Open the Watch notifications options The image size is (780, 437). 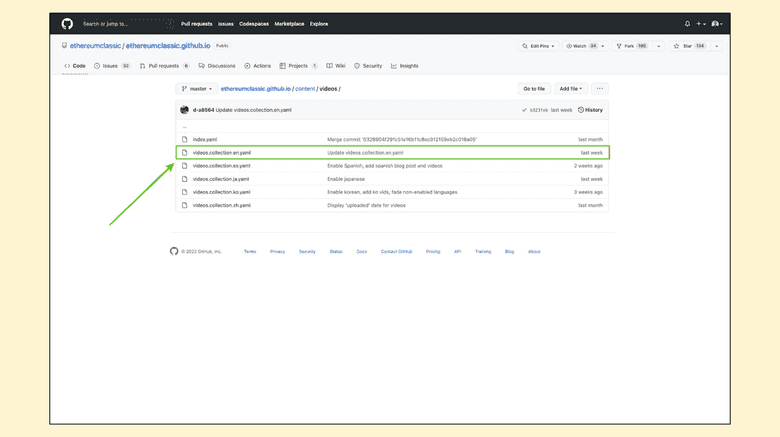pos(584,46)
